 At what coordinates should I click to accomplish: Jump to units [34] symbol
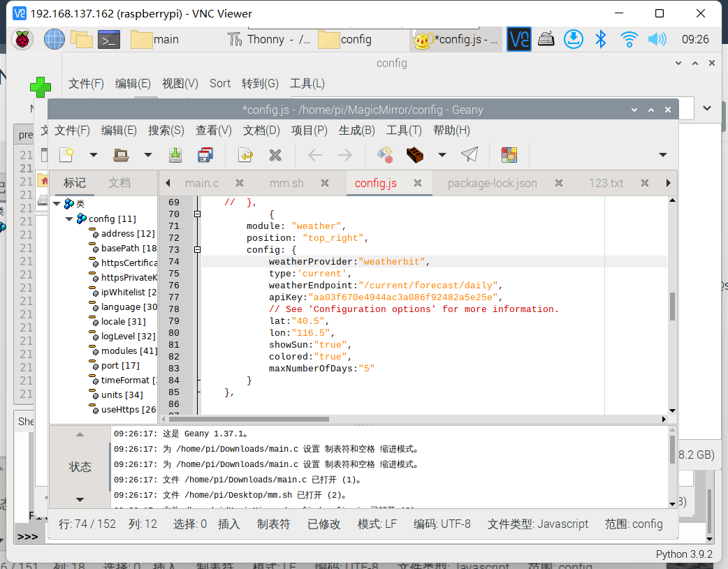coord(122,395)
